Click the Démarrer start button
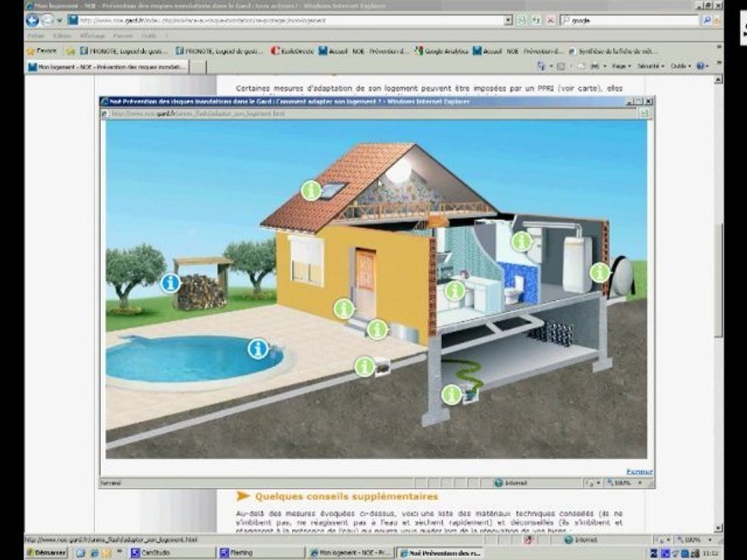 47,553
